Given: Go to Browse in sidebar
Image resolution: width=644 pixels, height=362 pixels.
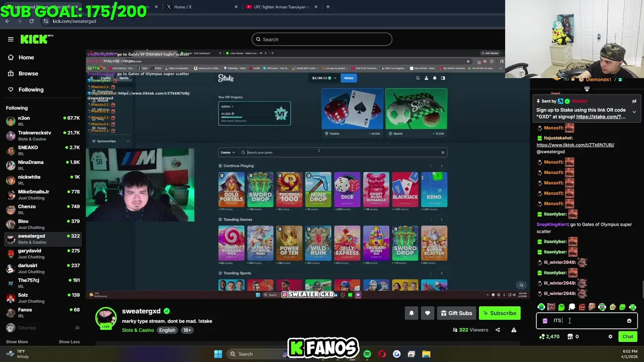Looking at the screenshot, I should point(28,73).
